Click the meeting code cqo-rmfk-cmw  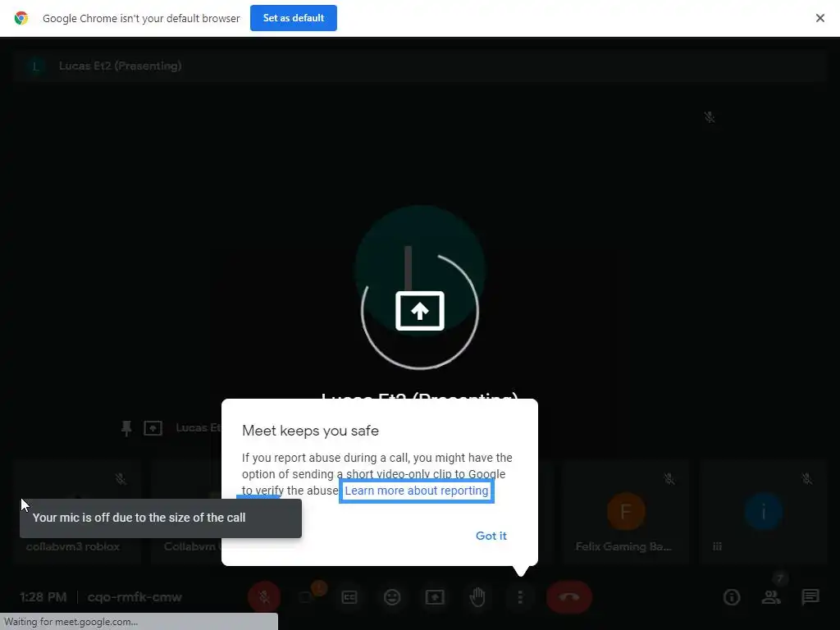[x=135, y=597]
